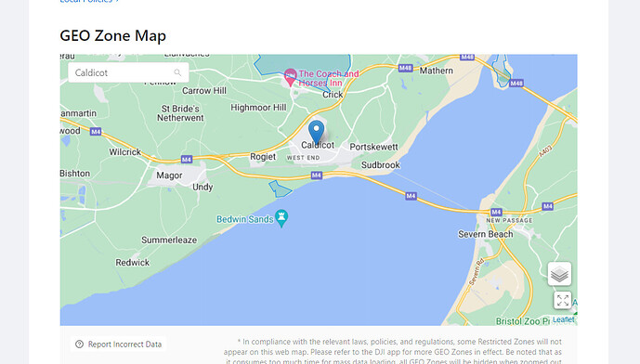The image size is (640, 364).
Task: Click the search magnifier icon
Action: tap(177, 72)
